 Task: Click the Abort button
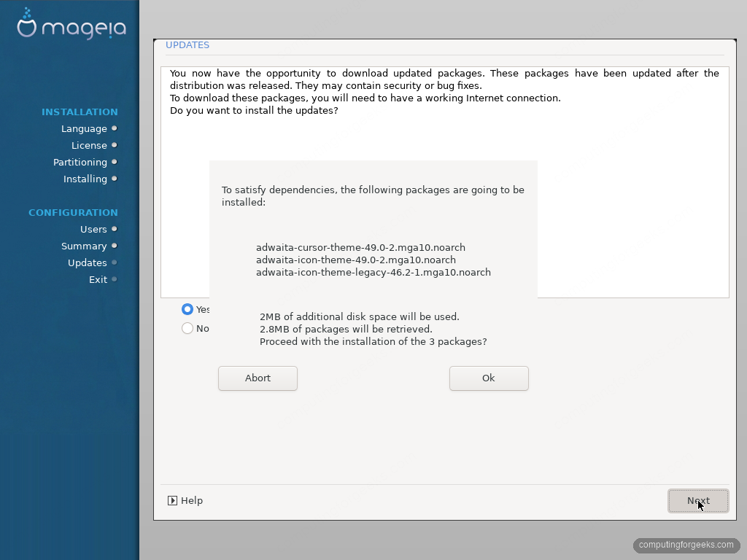coord(258,378)
